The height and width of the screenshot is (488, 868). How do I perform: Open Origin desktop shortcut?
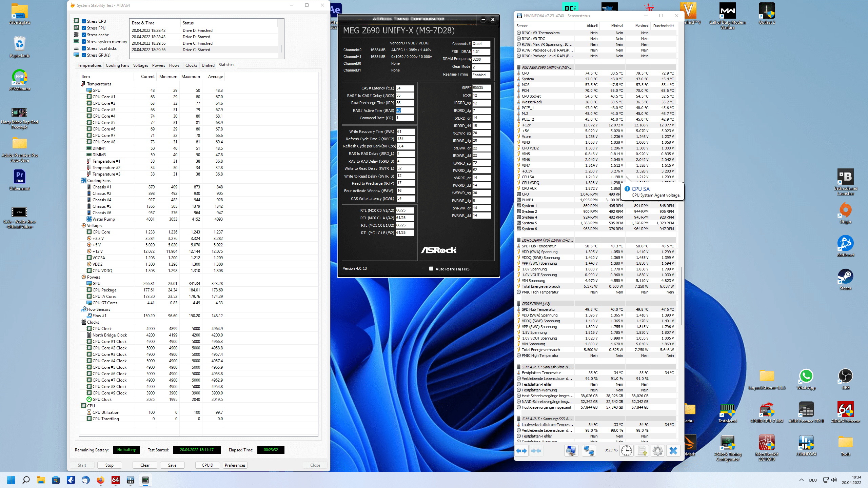[x=845, y=212]
